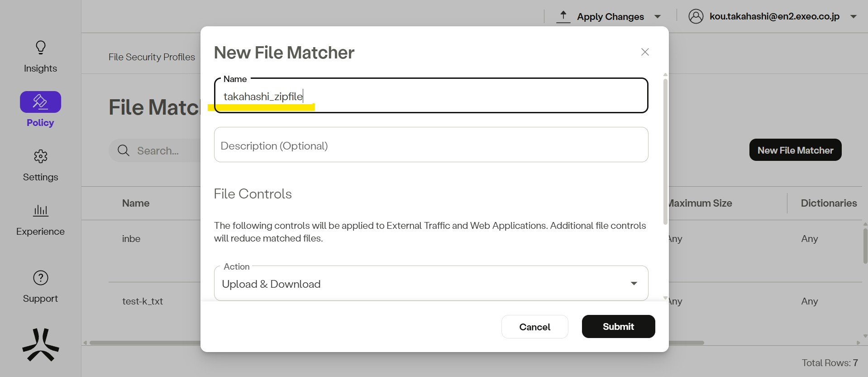Close the New File Matcher dialog
This screenshot has width=868, height=377.
pyautogui.click(x=645, y=52)
